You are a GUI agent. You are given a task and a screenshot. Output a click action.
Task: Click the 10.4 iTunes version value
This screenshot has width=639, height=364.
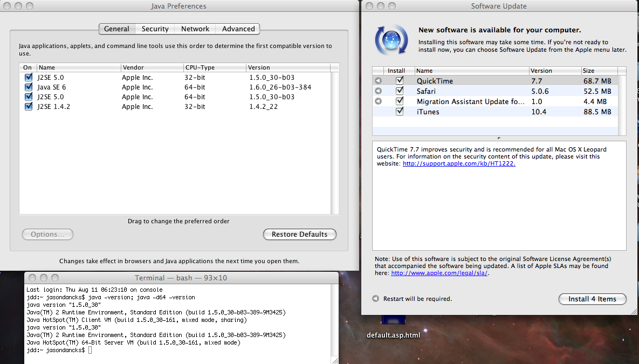[x=539, y=112]
